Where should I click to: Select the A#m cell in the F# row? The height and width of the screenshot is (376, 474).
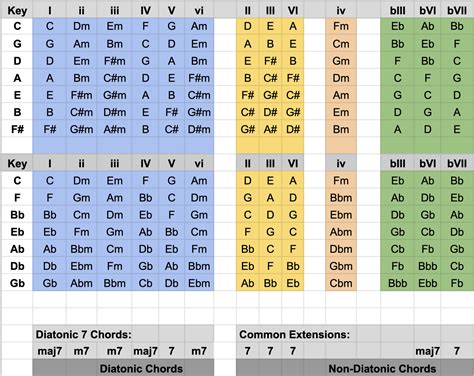pos(114,129)
